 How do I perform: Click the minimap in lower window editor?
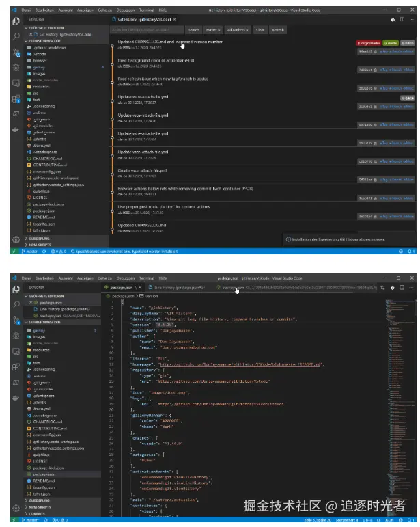pos(400,407)
